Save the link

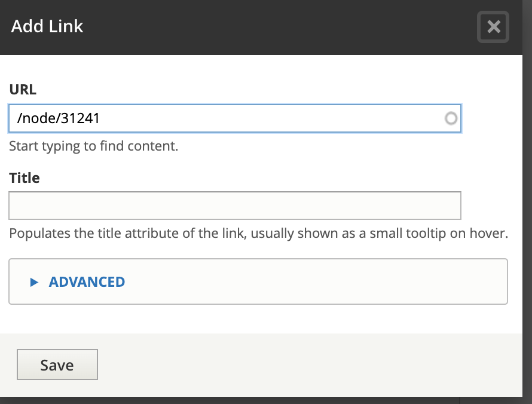pyautogui.click(x=57, y=365)
